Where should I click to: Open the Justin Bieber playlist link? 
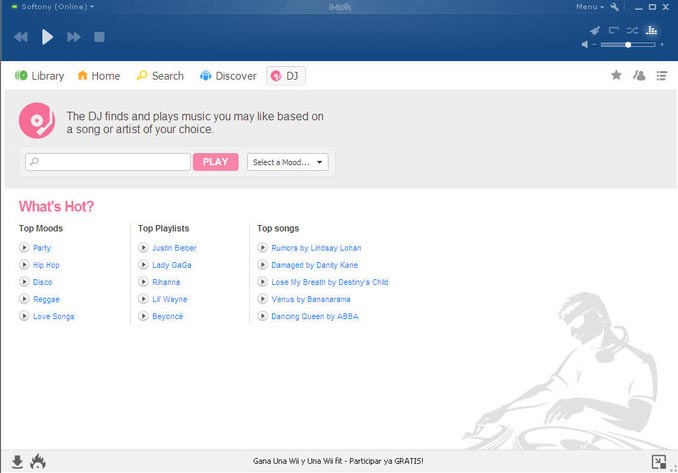174,248
